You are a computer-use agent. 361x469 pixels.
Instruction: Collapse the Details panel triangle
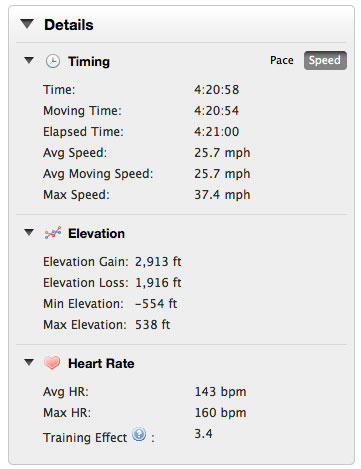coord(27,24)
